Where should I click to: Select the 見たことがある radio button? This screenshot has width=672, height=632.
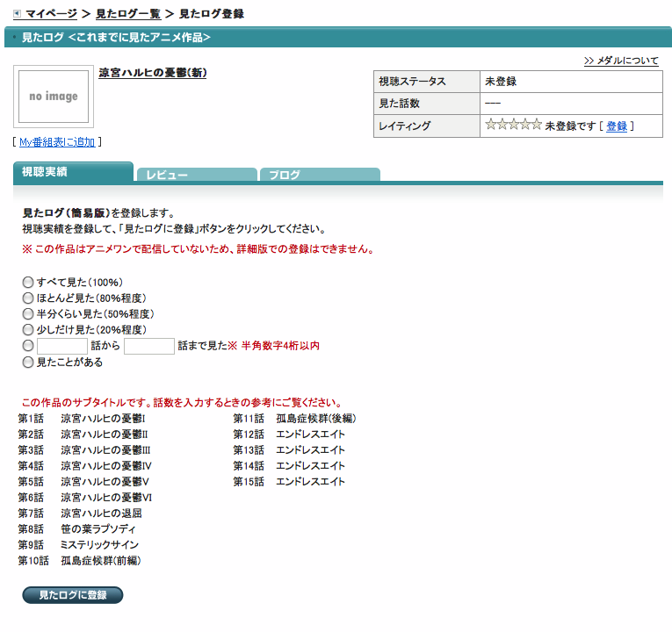point(28,363)
